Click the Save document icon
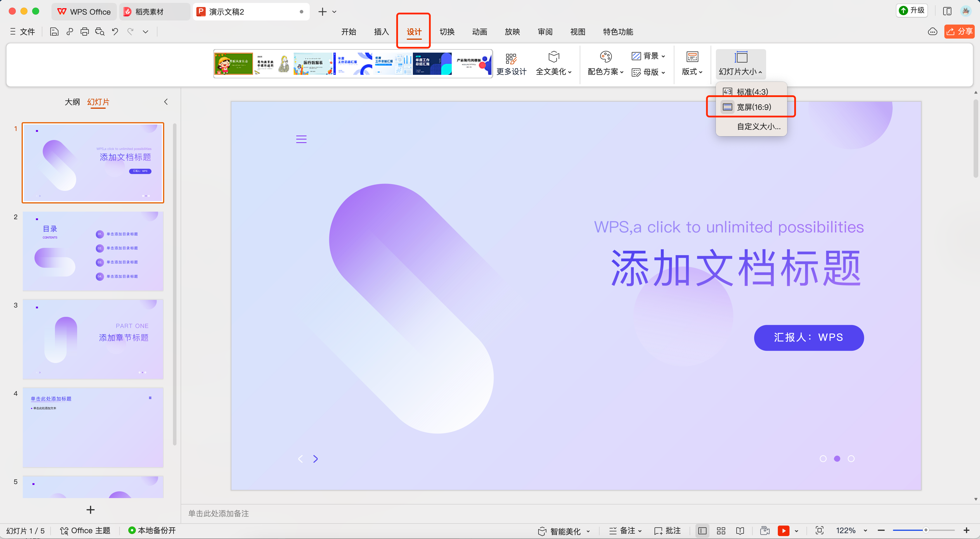Viewport: 980px width, 539px height. point(54,32)
